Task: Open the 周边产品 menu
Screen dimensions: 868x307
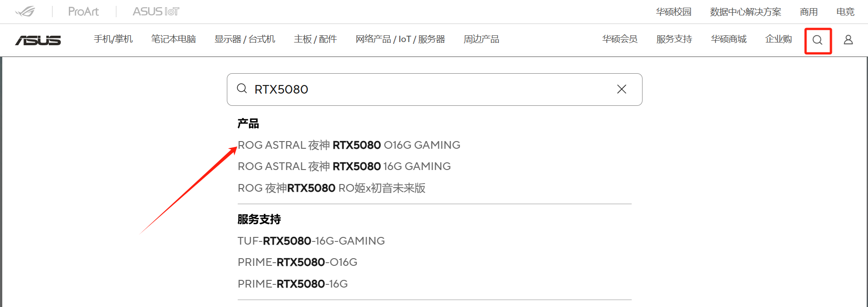Action: tap(481, 39)
